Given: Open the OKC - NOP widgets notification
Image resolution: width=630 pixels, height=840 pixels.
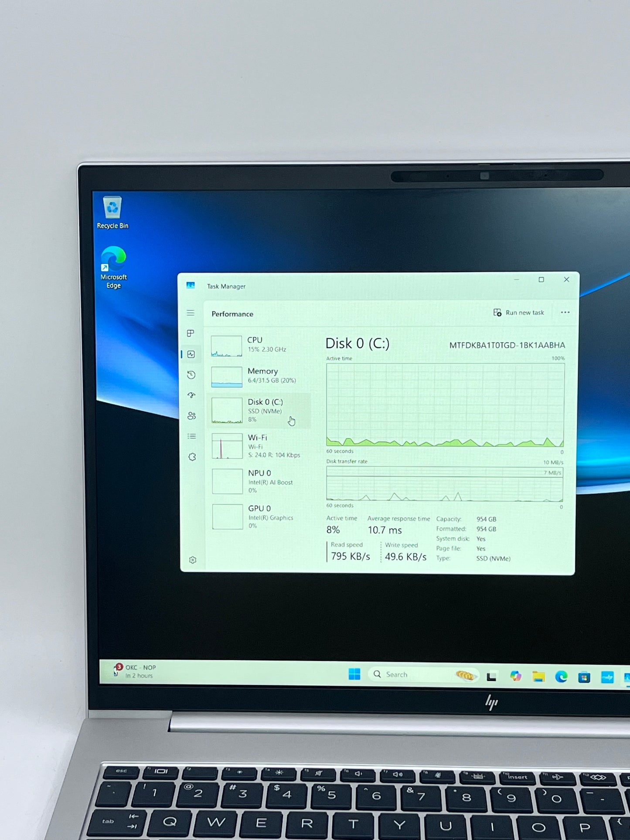Looking at the screenshot, I should pos(134,671).
